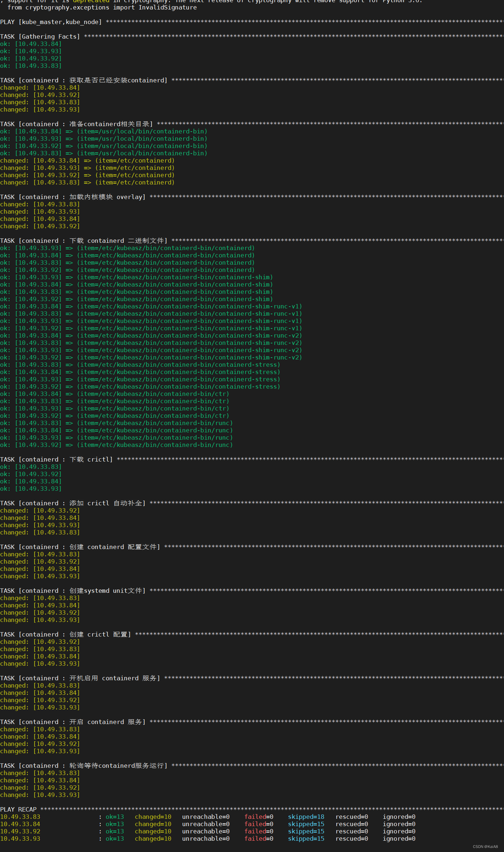
Task: Select 10.49.33.84 containerd-shim-runc-v2 item line
Action: (151, 335)
